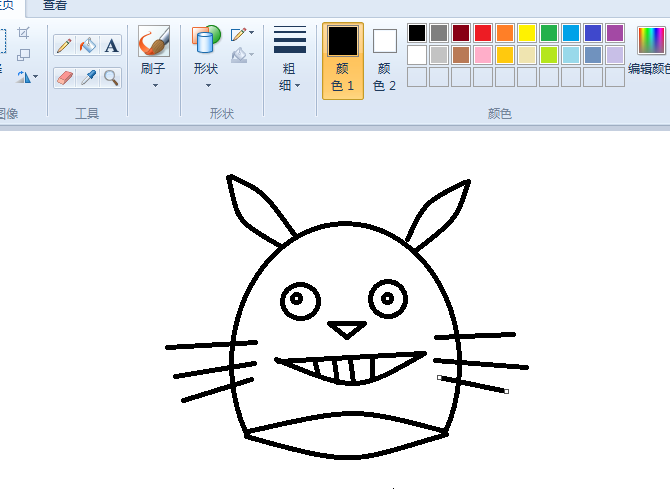Pick the gold color swatch
The image size is (670, 491).
tap(505, 55)
